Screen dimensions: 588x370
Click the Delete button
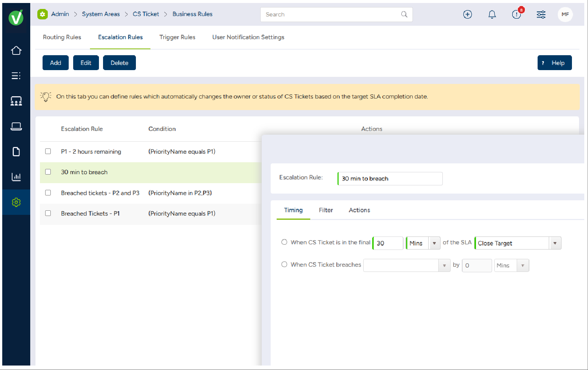click(x=119, y=63)
